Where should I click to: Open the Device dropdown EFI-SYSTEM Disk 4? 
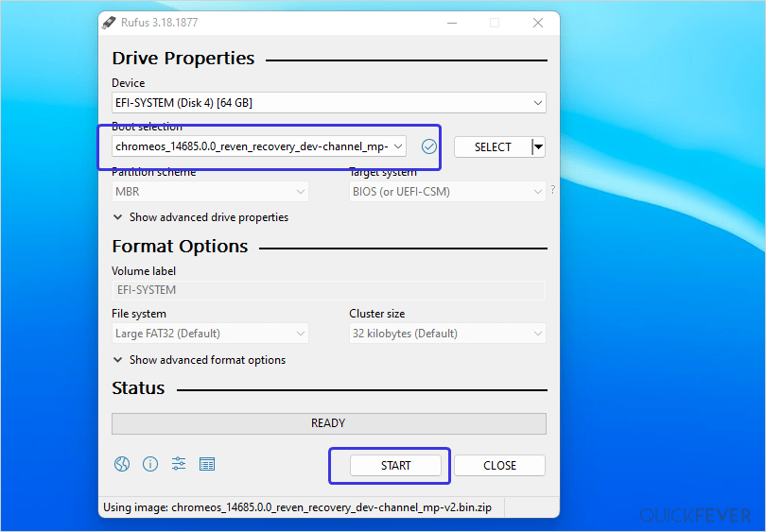pyautogui.click(x=329, y=103)
